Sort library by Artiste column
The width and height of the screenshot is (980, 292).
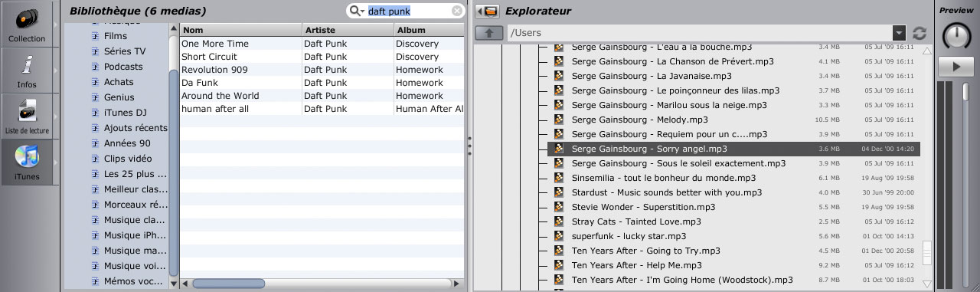click(348, 30)
